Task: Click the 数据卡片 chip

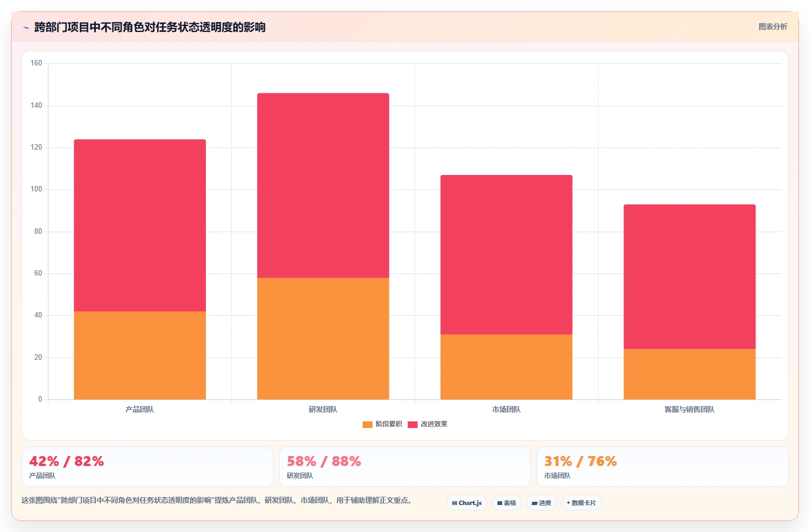Action: [x=581, y=503]
